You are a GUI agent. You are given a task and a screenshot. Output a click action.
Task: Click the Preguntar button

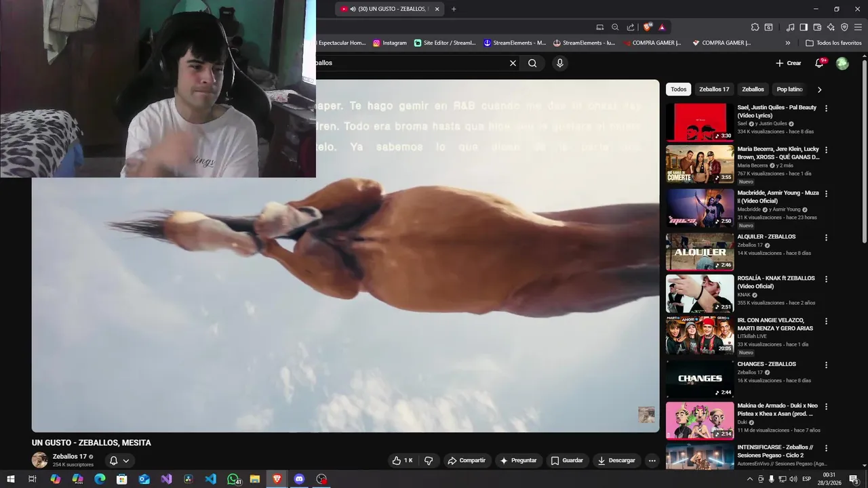[519, 460]
